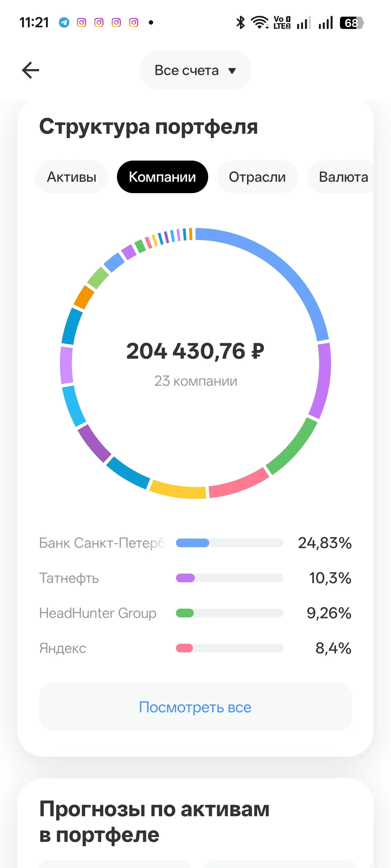Open the "Отрасли" tab
Screen dimensions: 391x868
click(x=257, y=177)
